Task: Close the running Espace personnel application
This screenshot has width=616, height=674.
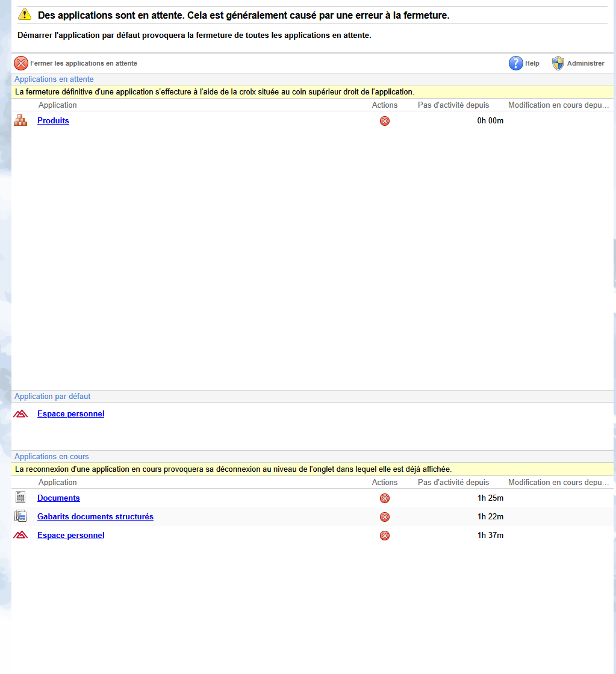Action: pos(385,536)
